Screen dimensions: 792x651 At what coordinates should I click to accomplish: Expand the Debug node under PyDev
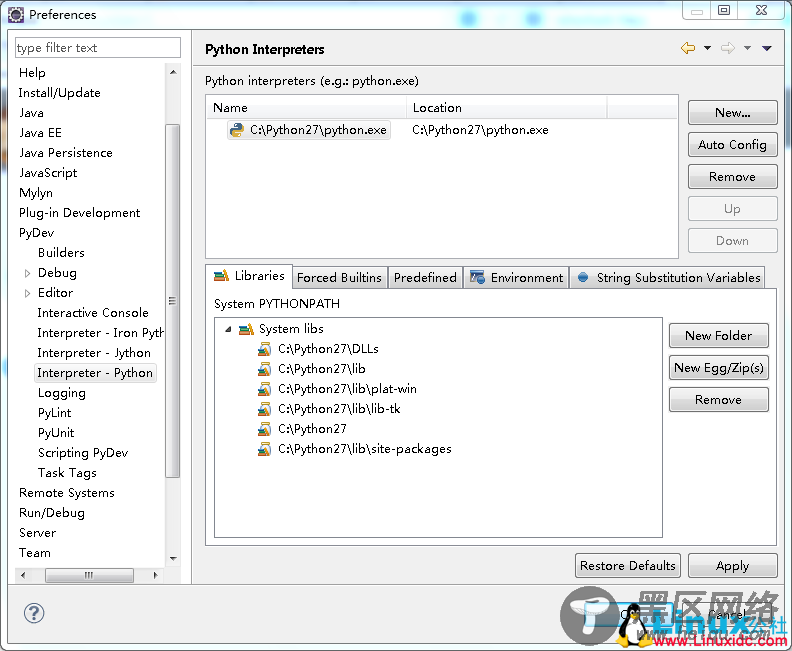pos(27,273)
